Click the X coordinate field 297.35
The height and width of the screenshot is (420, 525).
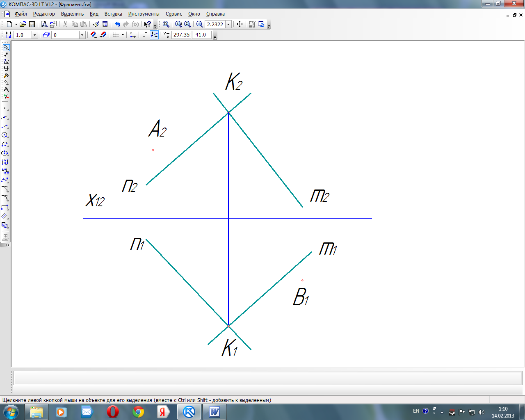point(181,35)
